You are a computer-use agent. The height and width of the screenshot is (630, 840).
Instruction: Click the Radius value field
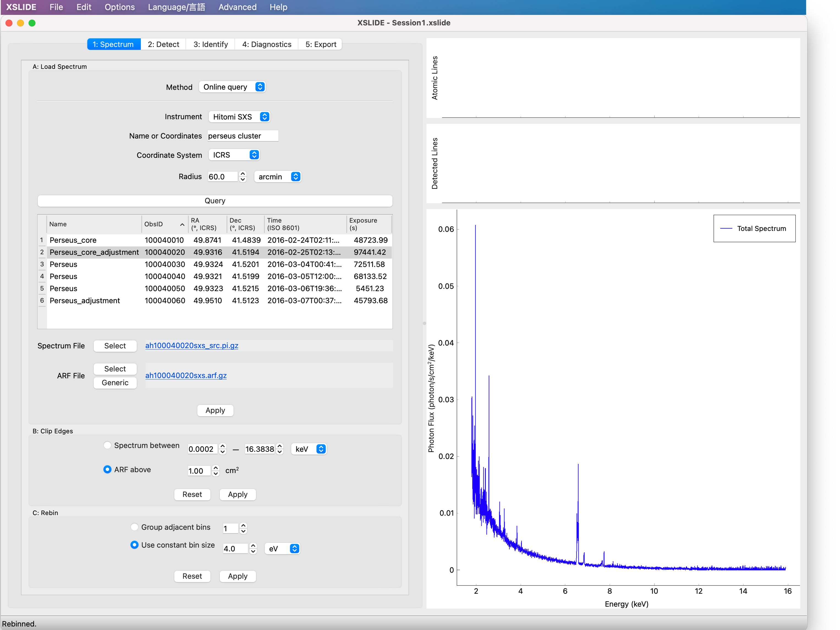pos(223,177)
